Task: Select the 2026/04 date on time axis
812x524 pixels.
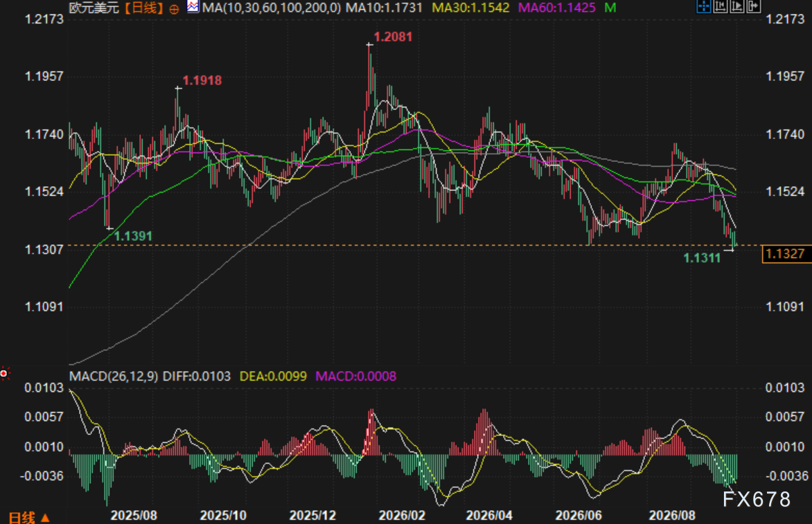Action: click(x=489, y=516)
